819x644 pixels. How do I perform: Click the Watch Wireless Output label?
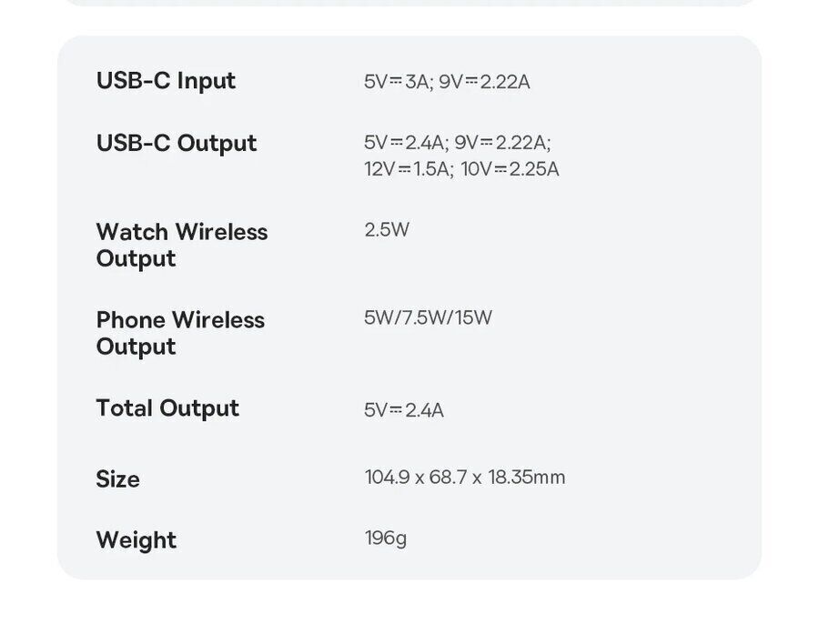tap(182, 245)
